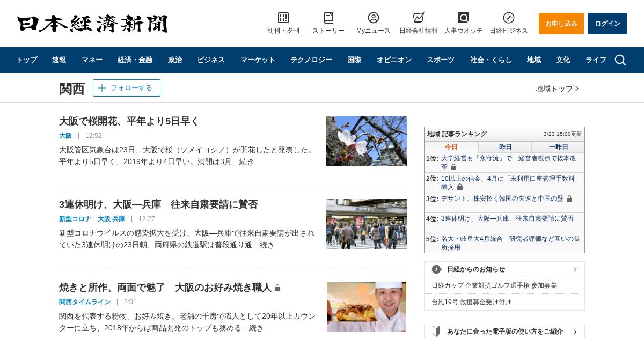Select the ライフ menu item
The height and width of the screenshot is (338, 644).
point(596,60)
